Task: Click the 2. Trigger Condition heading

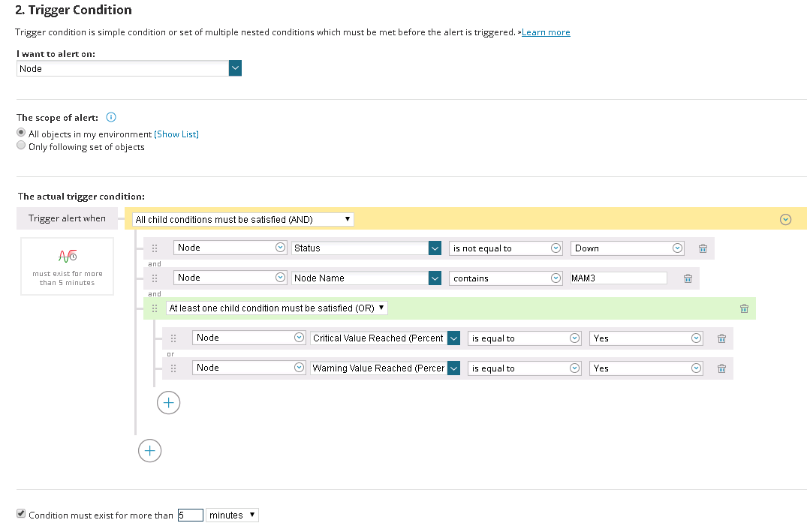Action: pyautogui.click(x=74, y=10)
